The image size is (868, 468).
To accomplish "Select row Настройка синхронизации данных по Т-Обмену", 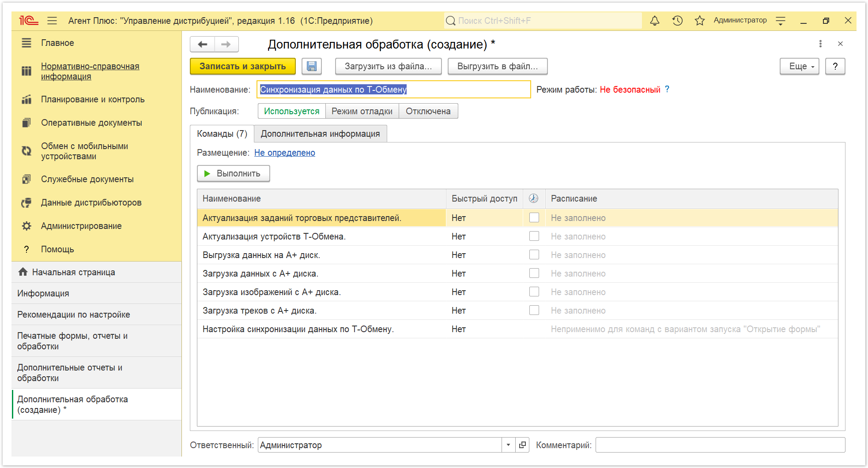I will (x=517, y=329).
